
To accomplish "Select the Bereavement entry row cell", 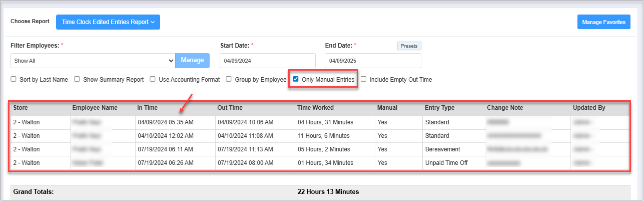I will tap(442, 149).
